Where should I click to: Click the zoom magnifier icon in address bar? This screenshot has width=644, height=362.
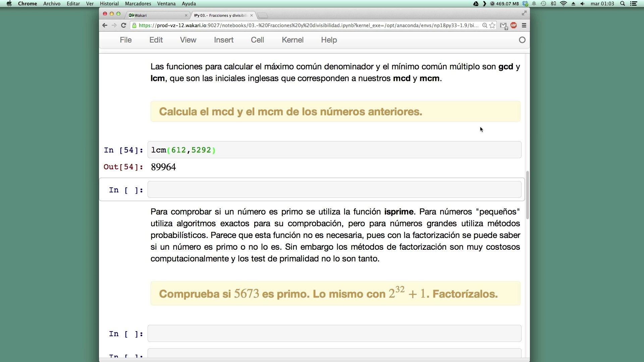[484, 25]
